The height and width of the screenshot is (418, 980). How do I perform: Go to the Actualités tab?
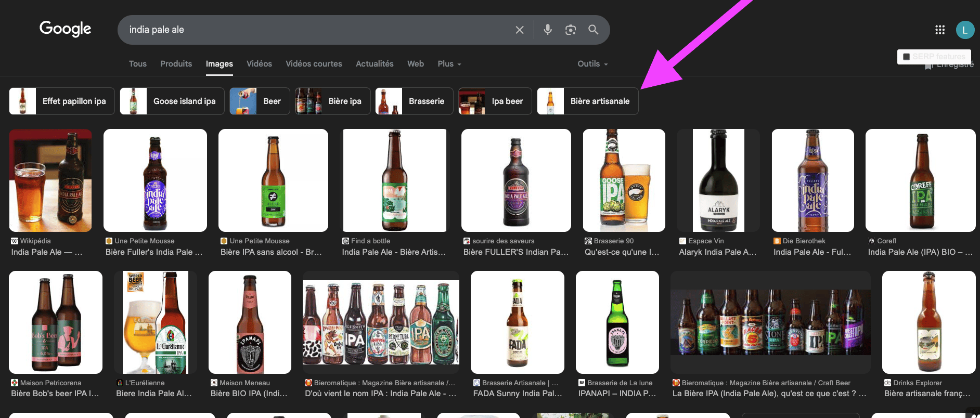coord(375,63)
